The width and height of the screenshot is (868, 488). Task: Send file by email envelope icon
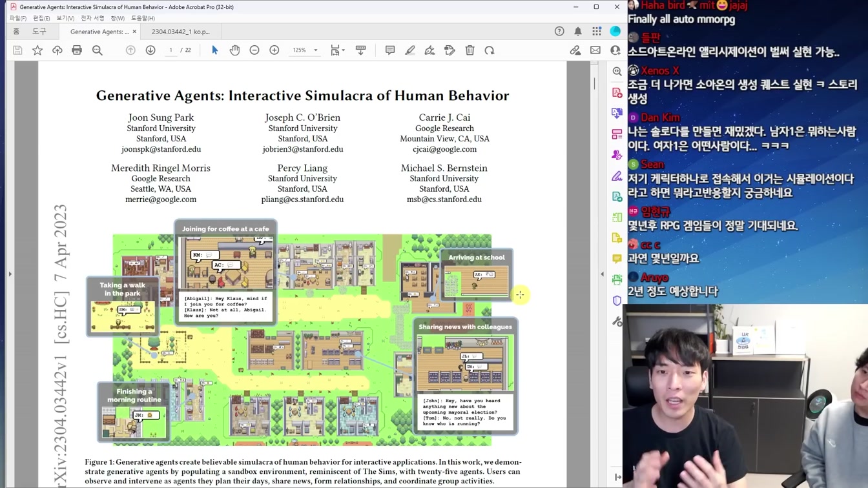(595, 50)
